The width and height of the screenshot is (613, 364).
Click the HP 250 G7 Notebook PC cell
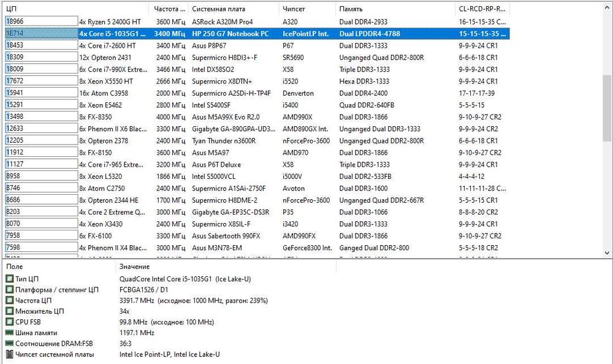click(230, 34)
